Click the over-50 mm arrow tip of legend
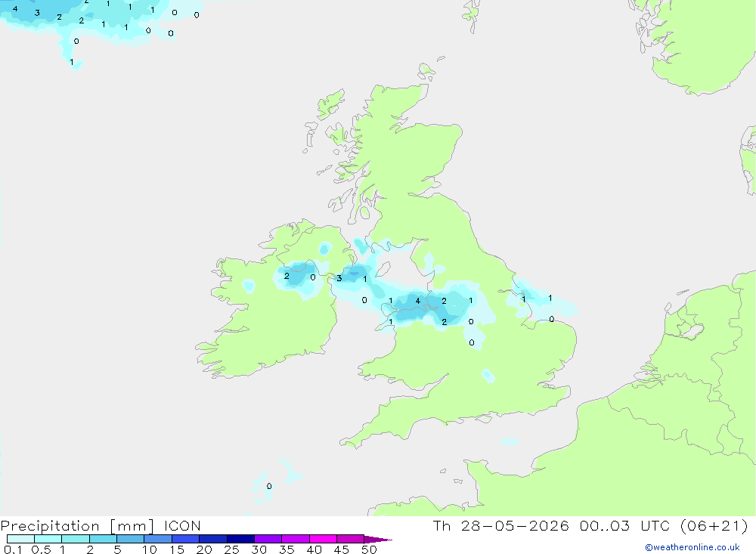Screen dimensions: 756x554 pos(378,539)
